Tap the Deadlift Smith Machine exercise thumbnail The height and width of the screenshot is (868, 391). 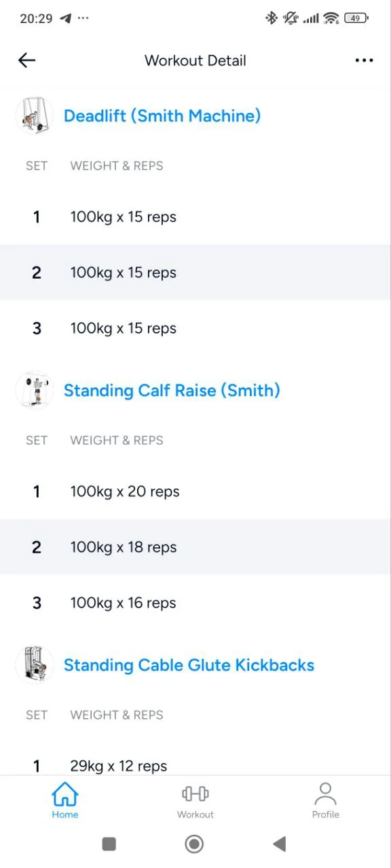coord(35,116)
